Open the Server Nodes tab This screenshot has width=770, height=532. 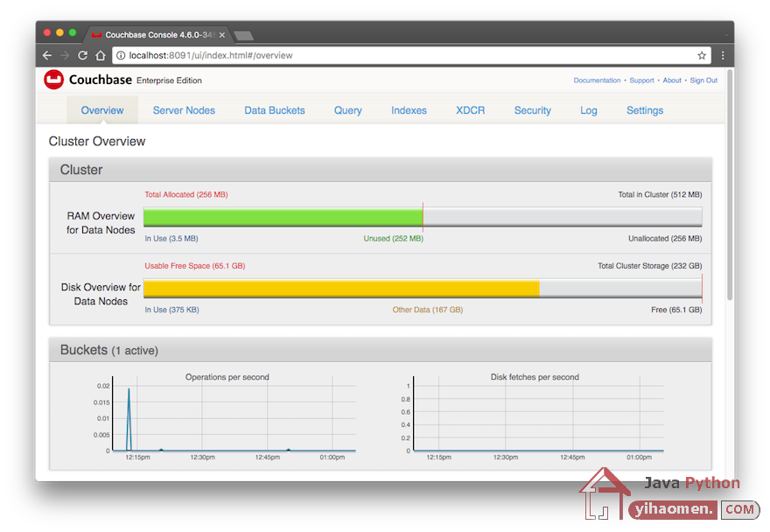click(184, 110)
